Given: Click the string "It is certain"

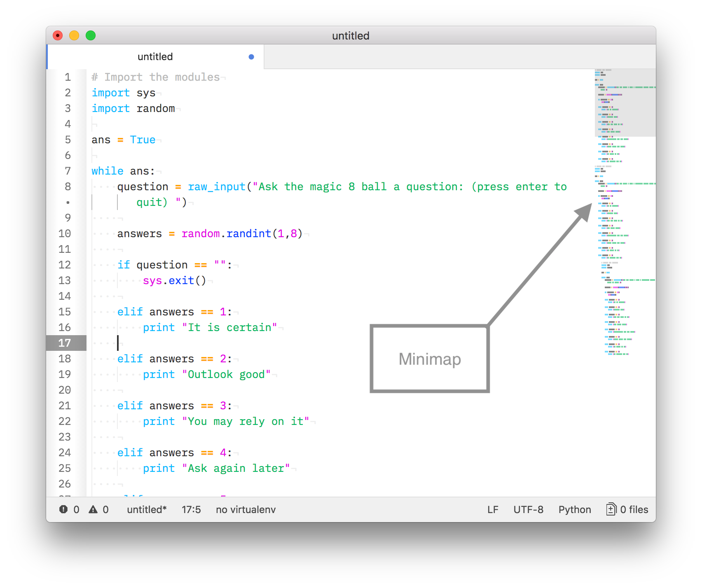Looking at the screenshot, I should pyautogui.click(x=229, y=327).
